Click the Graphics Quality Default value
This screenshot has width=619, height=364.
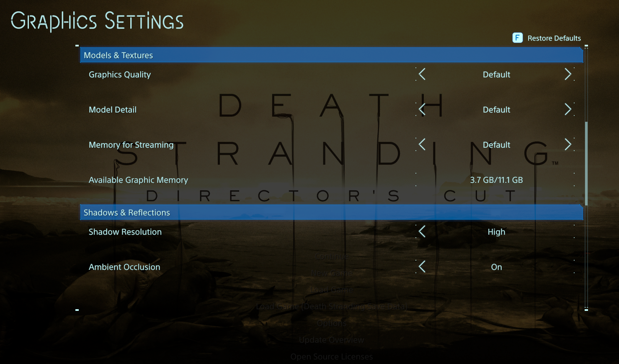[496, 74]
